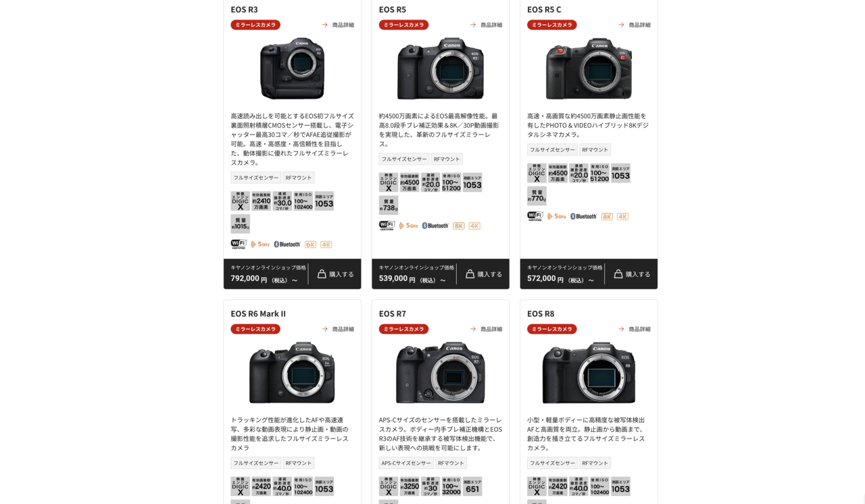Screen dimensions: 865x504
Task: Open EOS R7 product details link
Action: click(486, 329)
